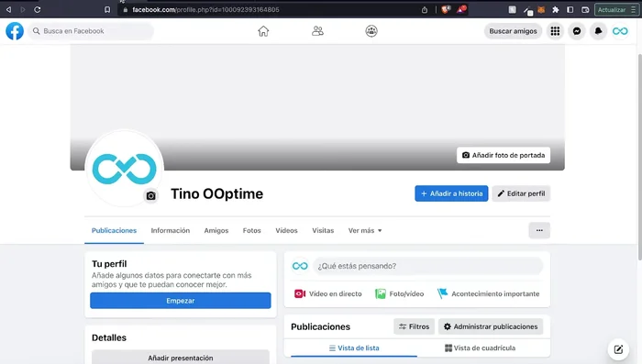Open the account menu infinity avatar
Image resolution: width=642 pixels, height=364 pixels.
coord(620,31)
